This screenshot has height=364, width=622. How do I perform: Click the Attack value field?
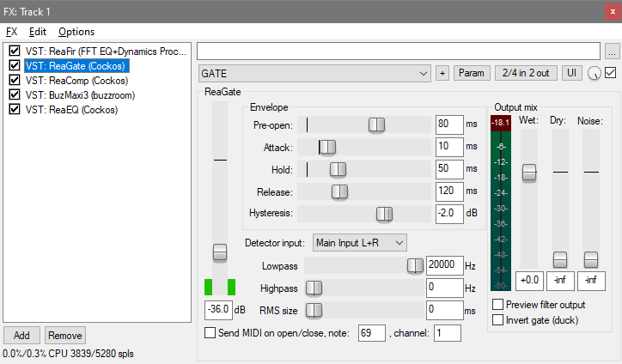tap(448, 147)
